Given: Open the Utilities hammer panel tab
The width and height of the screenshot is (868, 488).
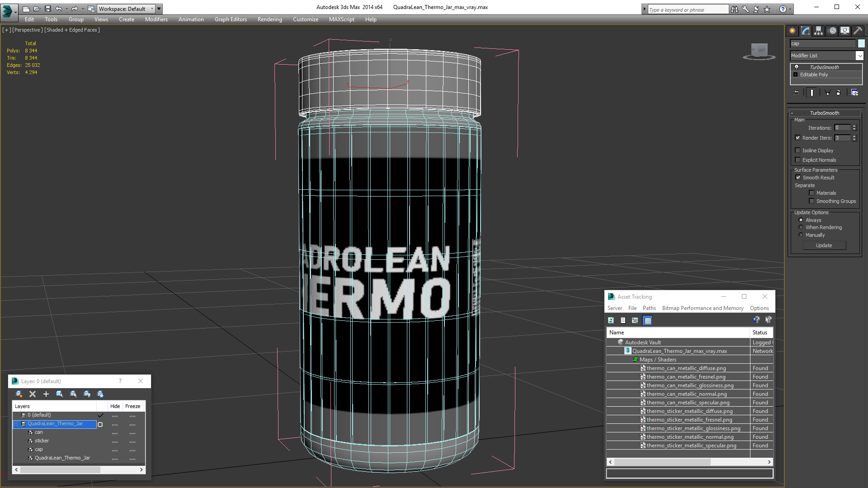Looking at the screenshot, I should point(858,31).
